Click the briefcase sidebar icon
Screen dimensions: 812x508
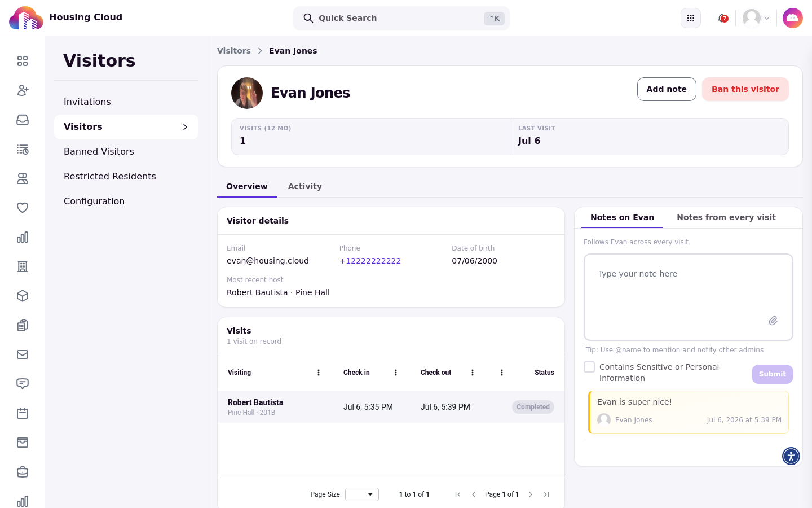[x=23, y=472]
